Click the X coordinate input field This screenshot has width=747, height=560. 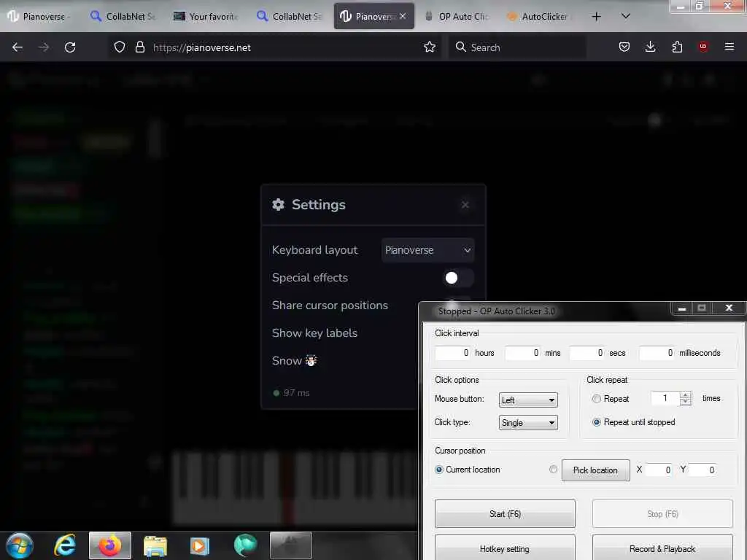[659, 470]
